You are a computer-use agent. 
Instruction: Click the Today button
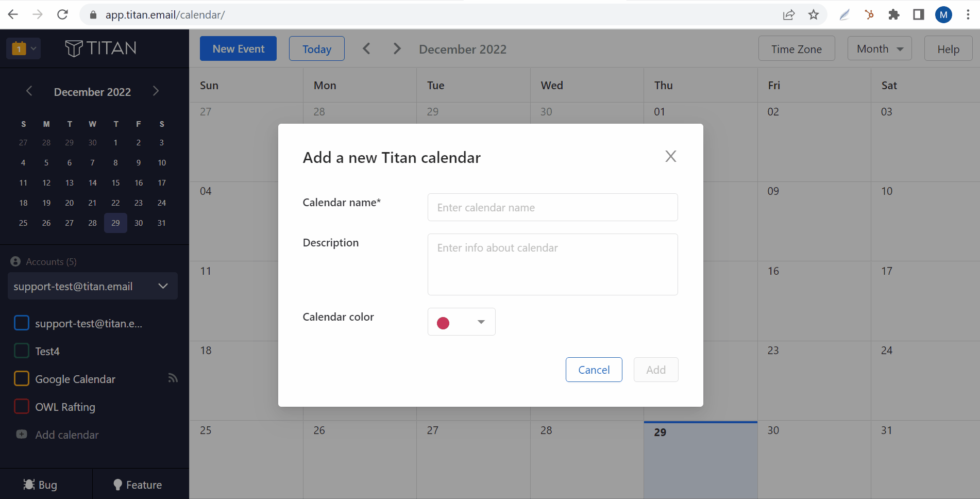317,48
